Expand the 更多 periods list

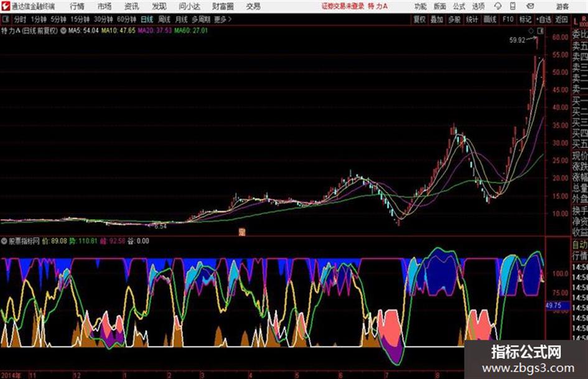tap(222, 19)
